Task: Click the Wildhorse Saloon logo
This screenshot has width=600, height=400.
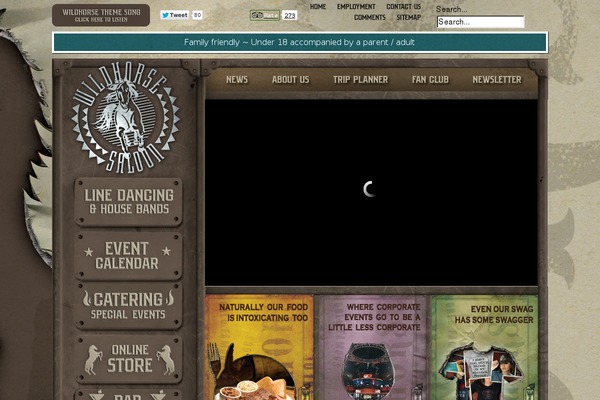Action: tap(126, 117)
